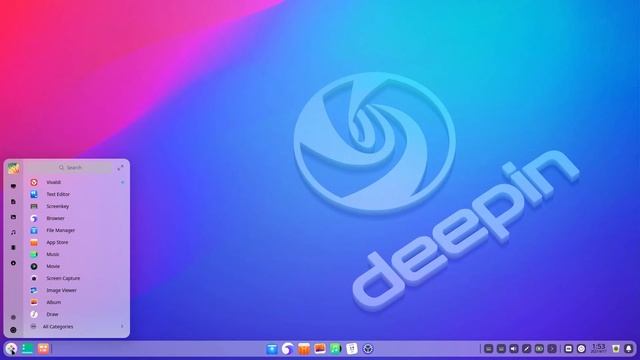Click the 1:53 clock on the dock
Viewport: 640px width, 360px height.
point(598,349)
